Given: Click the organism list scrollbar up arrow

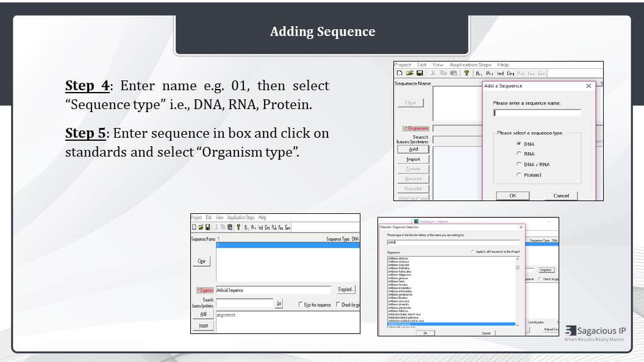Looking at the screenshot, I should pos(518,259).
